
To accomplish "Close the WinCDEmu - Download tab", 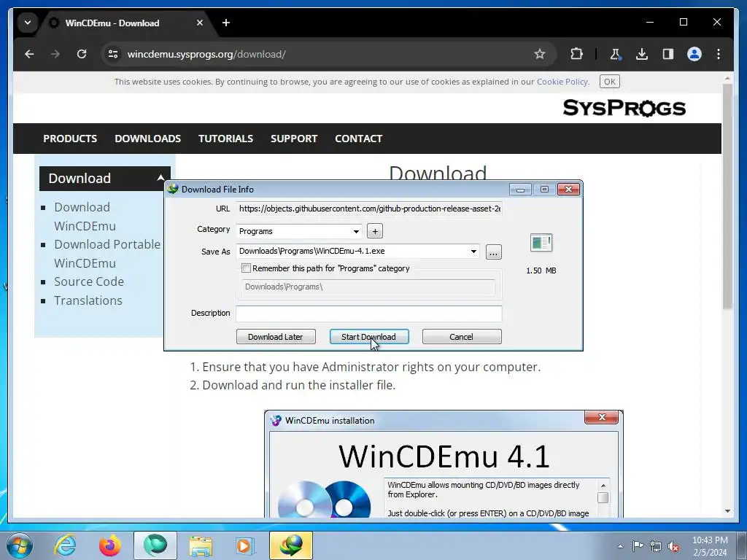I will coord(200,23).
